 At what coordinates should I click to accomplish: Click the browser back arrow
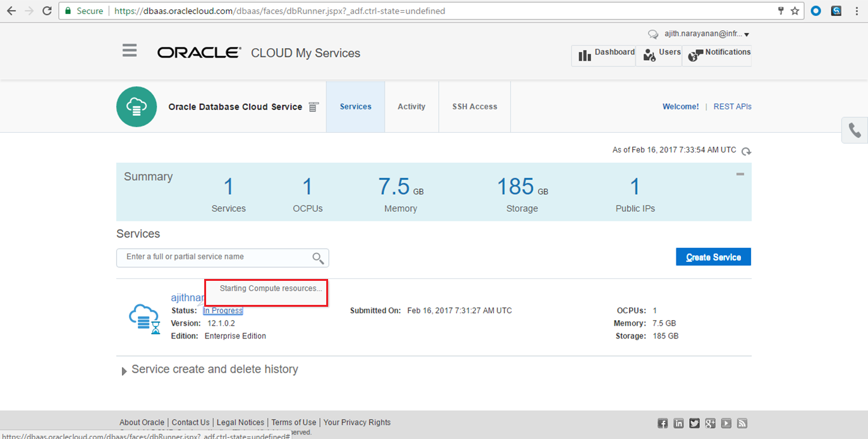[11, 11]
